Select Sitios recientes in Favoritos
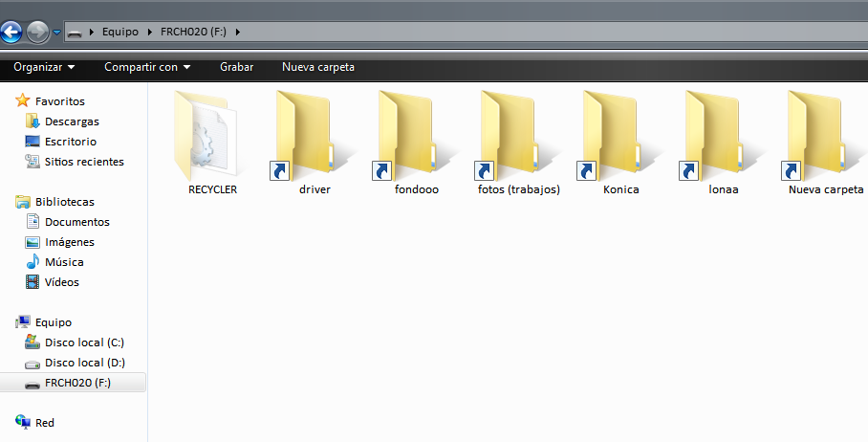The width and height of the screenshot is (868, 442). pos(84,162)
